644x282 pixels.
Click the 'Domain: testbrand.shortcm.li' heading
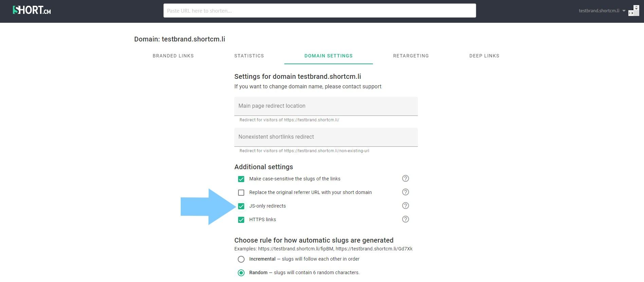tap(180, 39)
